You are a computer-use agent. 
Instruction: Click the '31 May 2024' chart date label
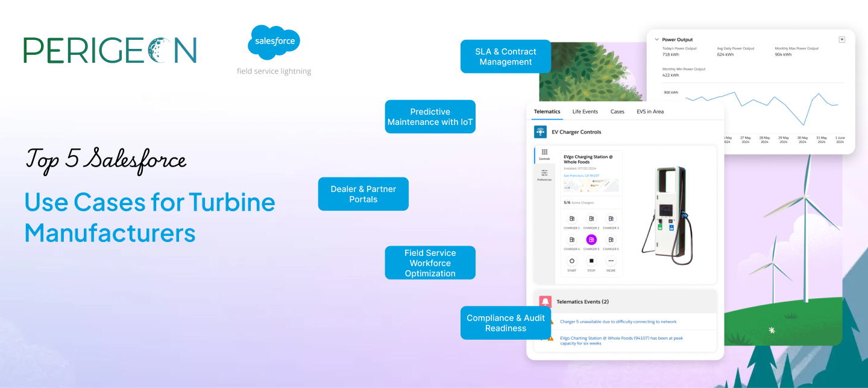[x=821, y=139]
